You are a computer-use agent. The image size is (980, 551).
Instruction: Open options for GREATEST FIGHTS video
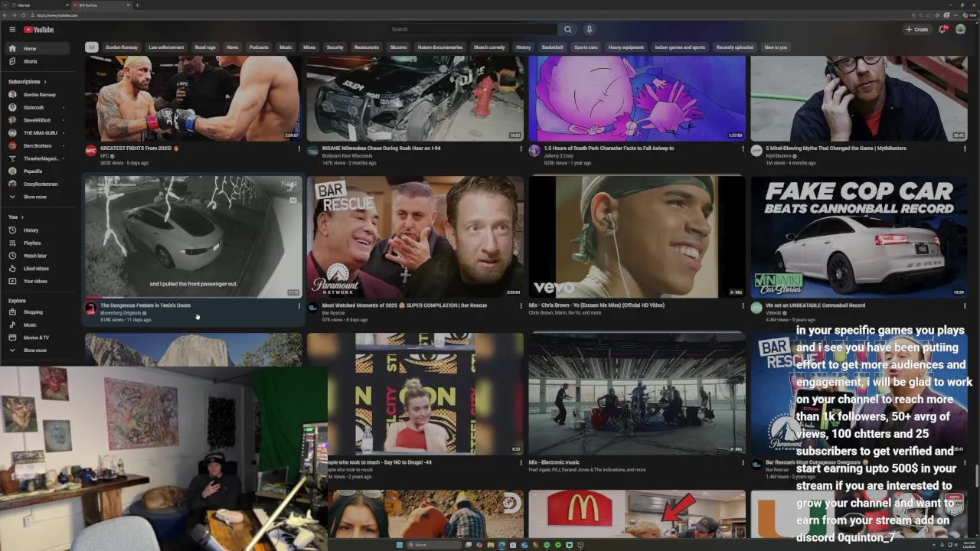(x=299, y=148)
